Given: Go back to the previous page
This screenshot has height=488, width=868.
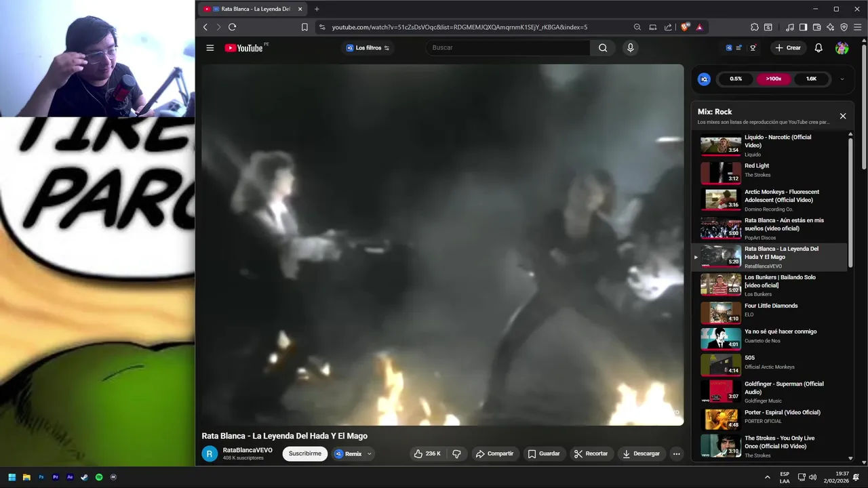Looking at the screenshot, I should (x=205, y=27).
